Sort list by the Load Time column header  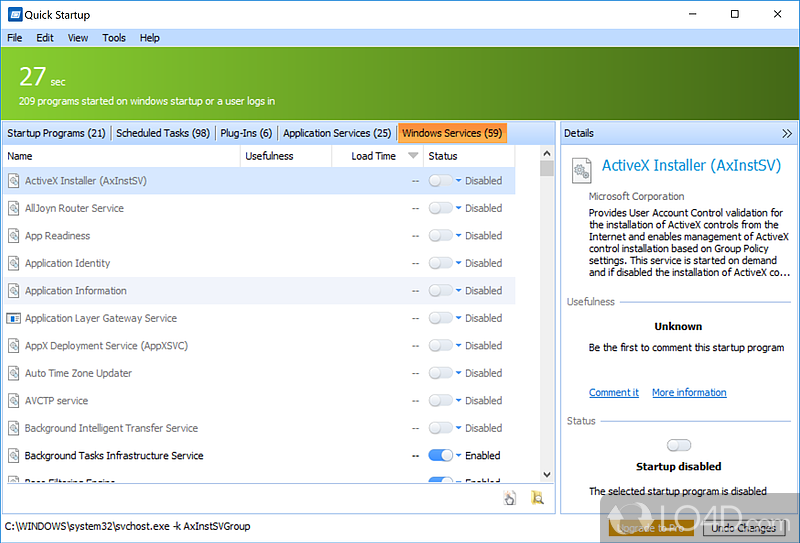click(x=374, y=156)
